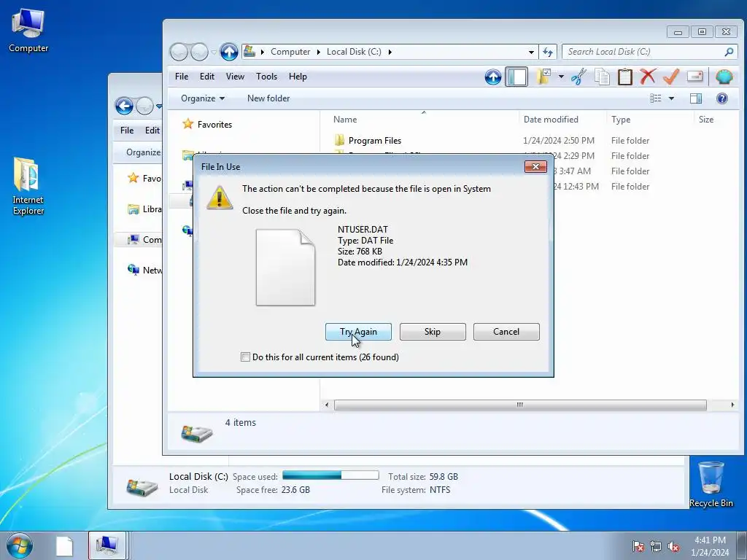Click the yellow warning icon in dialog
This screenshot has height=560, width=747.
(x=220, y=197)
